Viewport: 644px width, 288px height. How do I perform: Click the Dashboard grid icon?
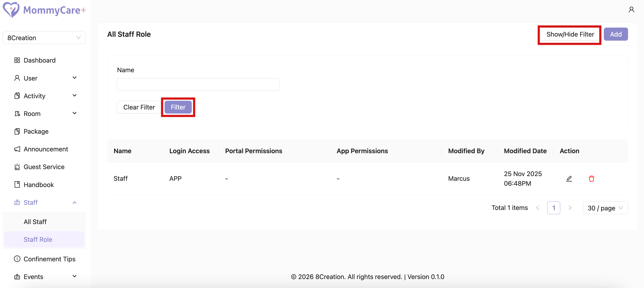tap(17, 60)
